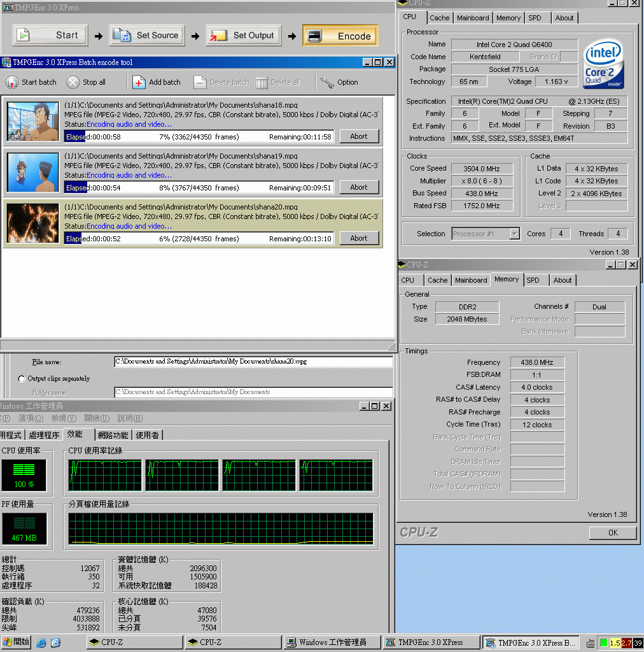Click the Start step button in TMPGEnc
This screenshot has width=644, height=652.
(50, 36)
